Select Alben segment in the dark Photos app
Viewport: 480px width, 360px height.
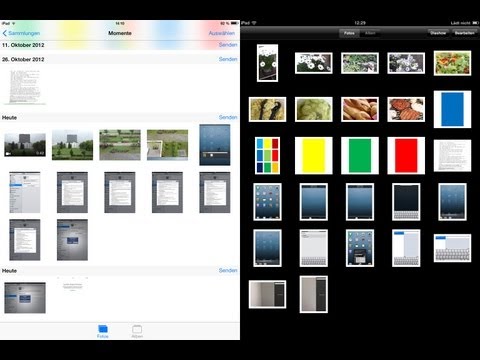370,33
